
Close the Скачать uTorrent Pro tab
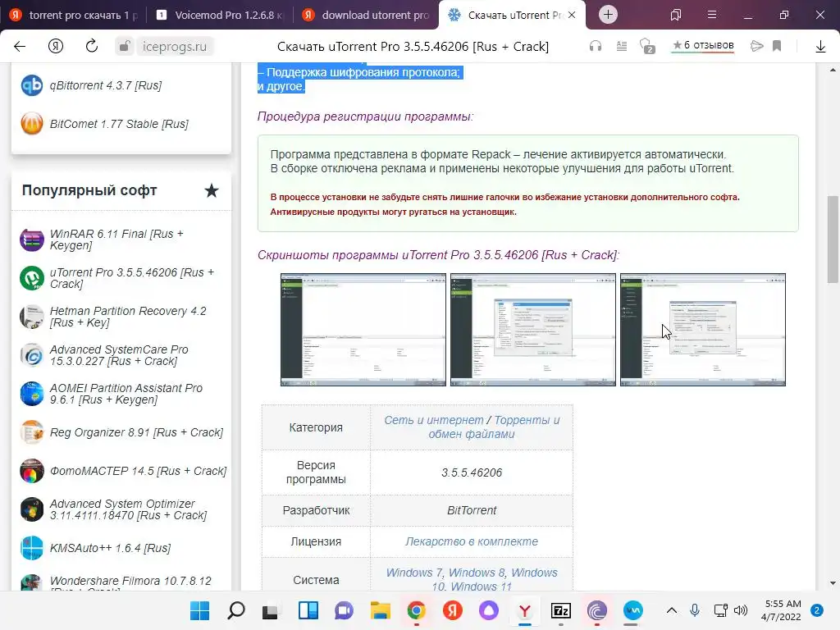click(572, 15)
